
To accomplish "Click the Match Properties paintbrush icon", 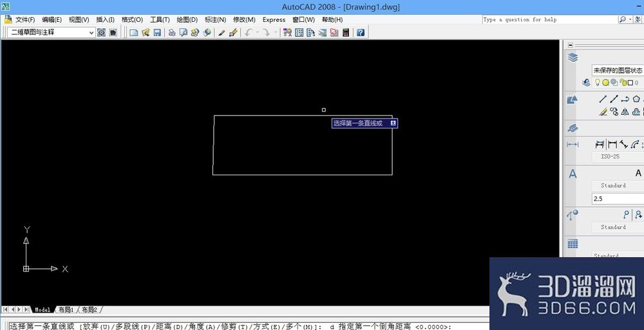I will pos(233,32).
